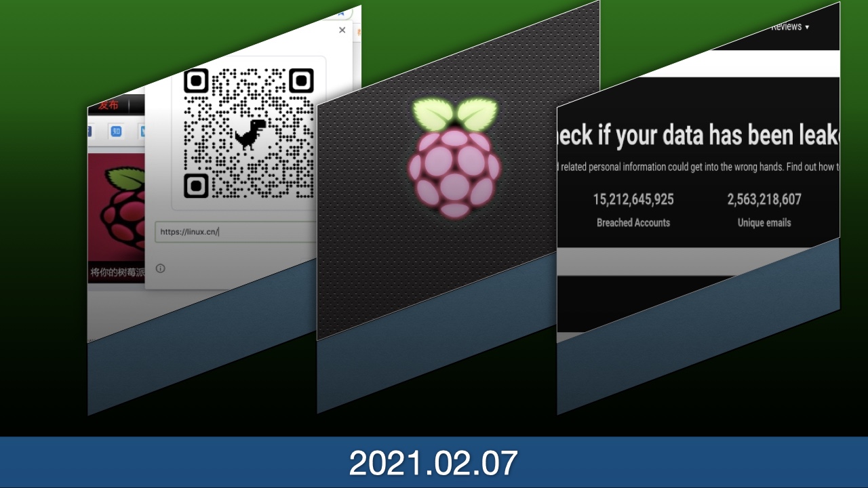Click the personal information description text
Viewport: 868px width, 488px height.
[697, 167]
